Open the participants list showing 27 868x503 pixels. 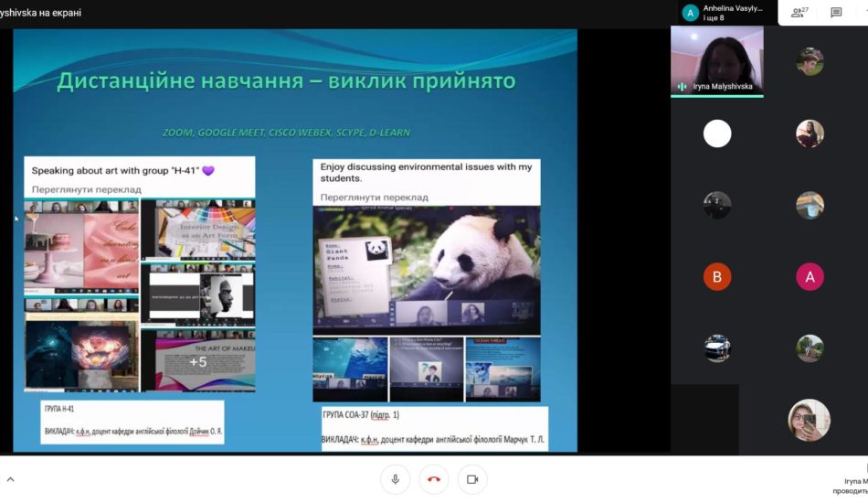799,12
